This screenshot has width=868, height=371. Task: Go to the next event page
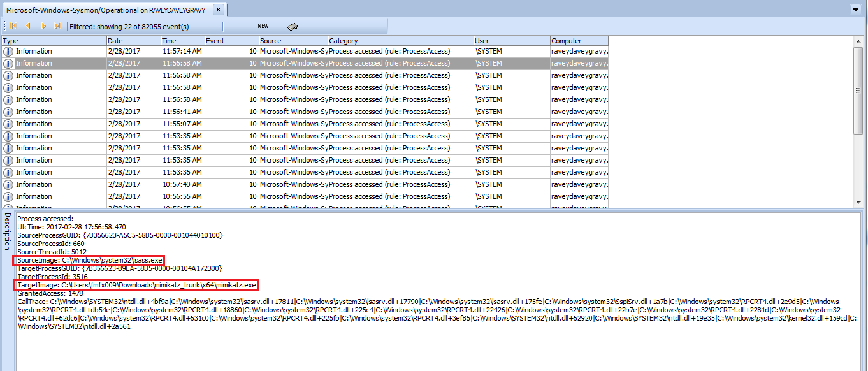43,26
